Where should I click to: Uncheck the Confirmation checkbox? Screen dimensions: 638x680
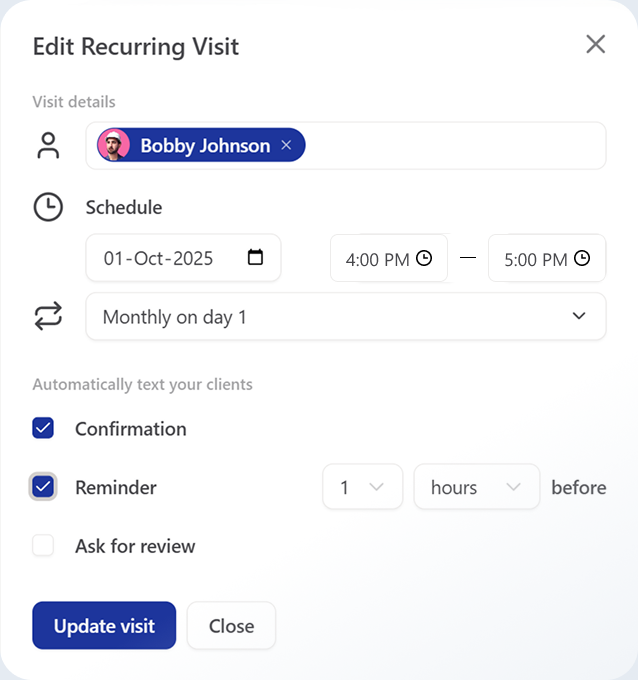tap(43, 429)
